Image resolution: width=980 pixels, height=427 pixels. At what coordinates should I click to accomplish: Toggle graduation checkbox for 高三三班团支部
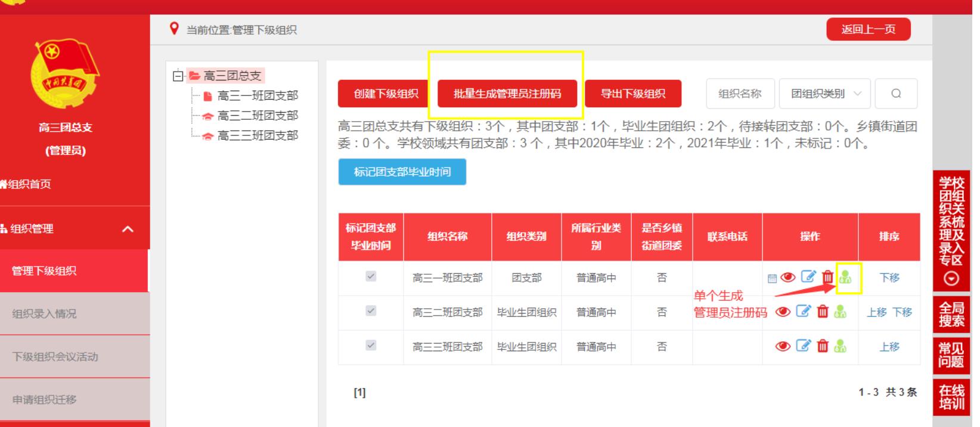click(x=371, y=345)
